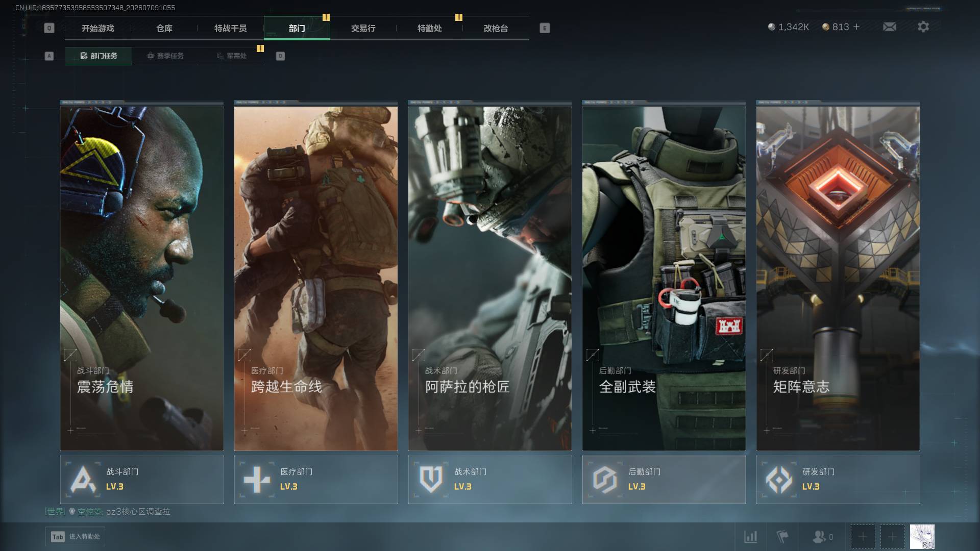Open the mail envelope icon
The image size is (980, 551).
point(890,27)
